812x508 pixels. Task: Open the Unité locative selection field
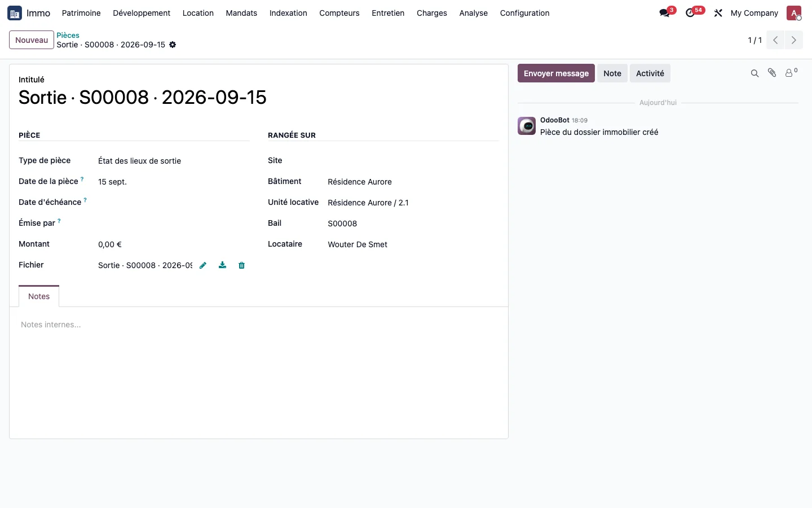413,203
